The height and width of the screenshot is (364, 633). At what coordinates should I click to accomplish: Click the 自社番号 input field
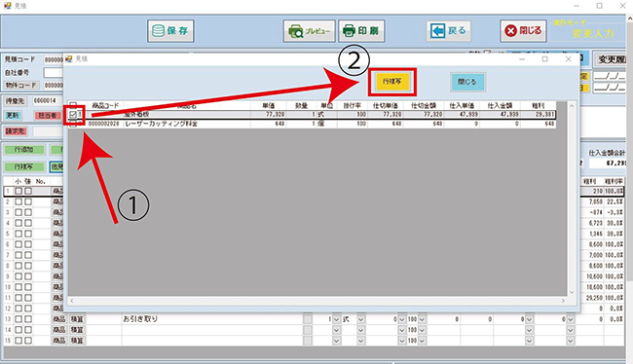54,73
